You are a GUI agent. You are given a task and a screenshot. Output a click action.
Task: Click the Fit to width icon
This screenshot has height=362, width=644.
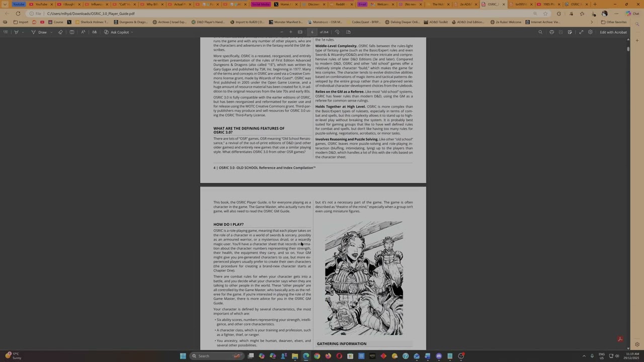[x=300, y=32]
